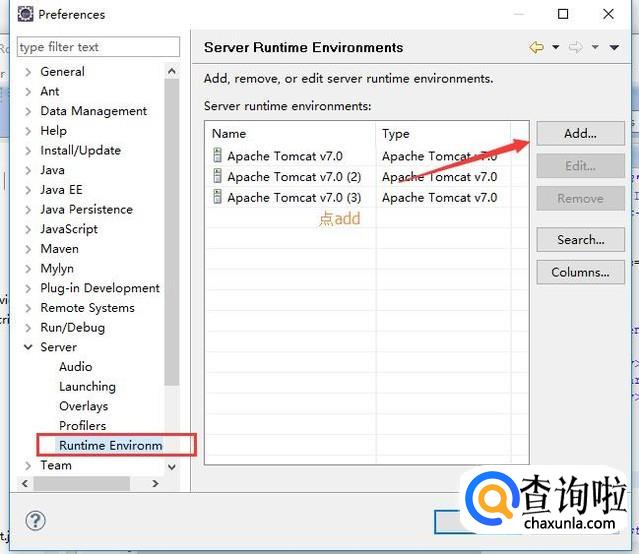Maximize the Preferences window
Screen dimensions: 639x554
point(563,14)
